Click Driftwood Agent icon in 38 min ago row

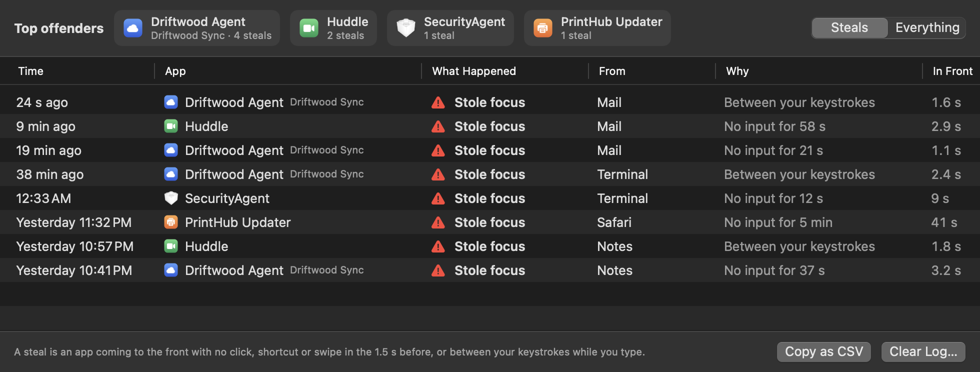coord(171,174)
